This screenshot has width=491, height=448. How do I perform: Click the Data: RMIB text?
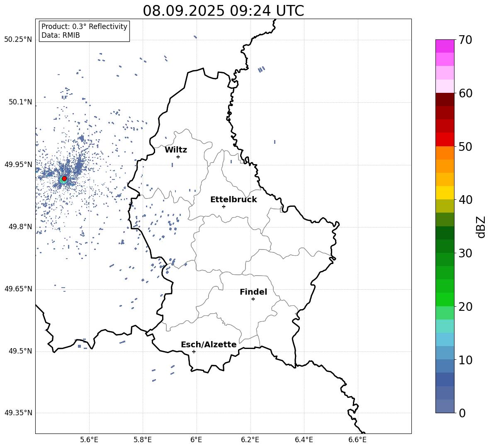coord(61,35)
